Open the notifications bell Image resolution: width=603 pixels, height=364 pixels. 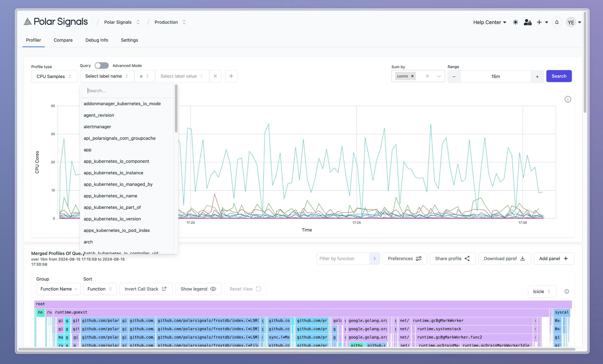pyautogui.click(x=557, y=22)
